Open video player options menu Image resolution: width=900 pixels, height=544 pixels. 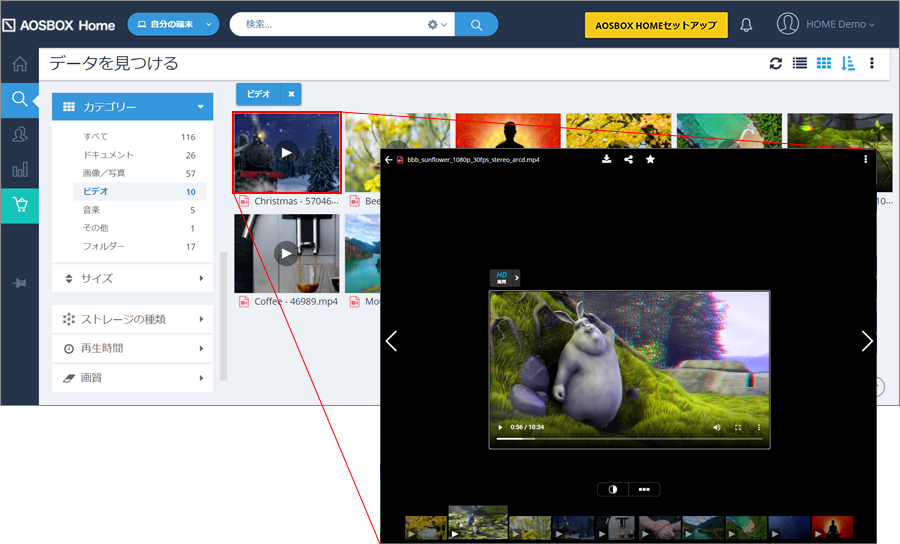(x=759, y=428)
